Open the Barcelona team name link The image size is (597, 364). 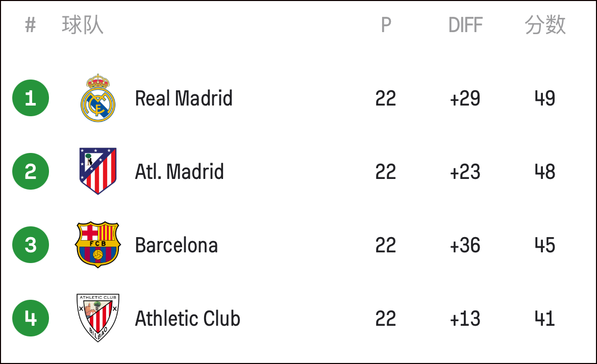click(x=176, y=245)
